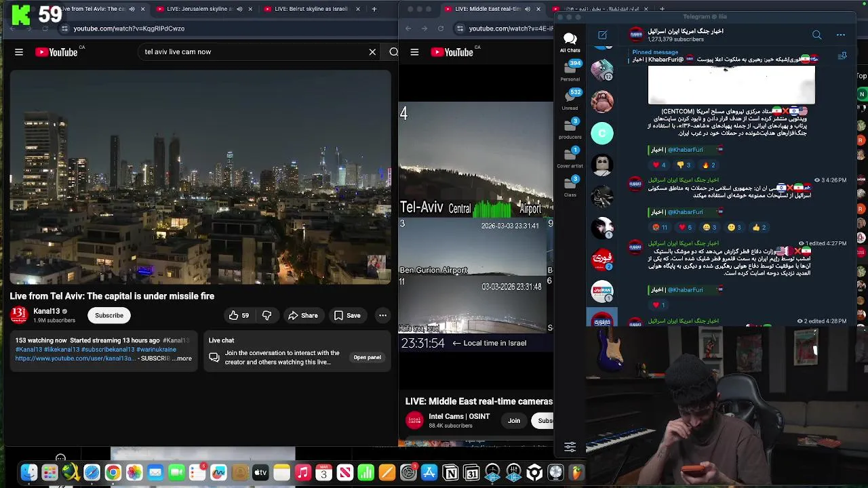Open hamburger menu in second YouTube window
868x488 pixels.
(x=414, y=52)
